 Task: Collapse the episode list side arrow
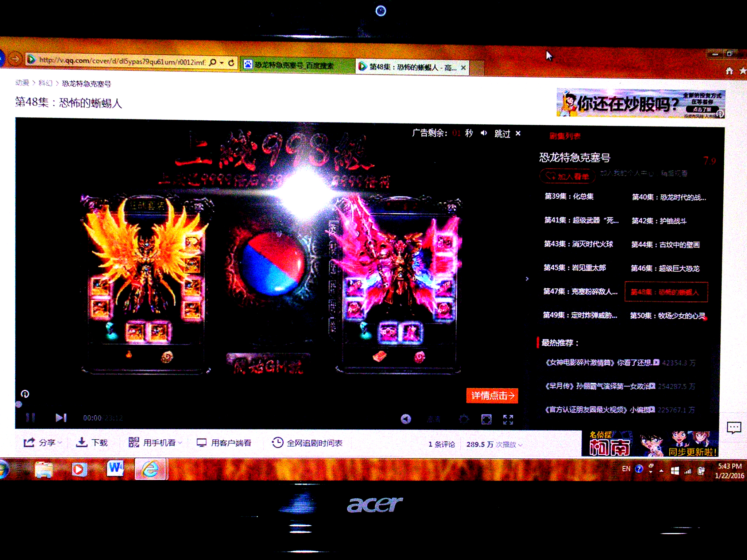(x=527, y=279)
